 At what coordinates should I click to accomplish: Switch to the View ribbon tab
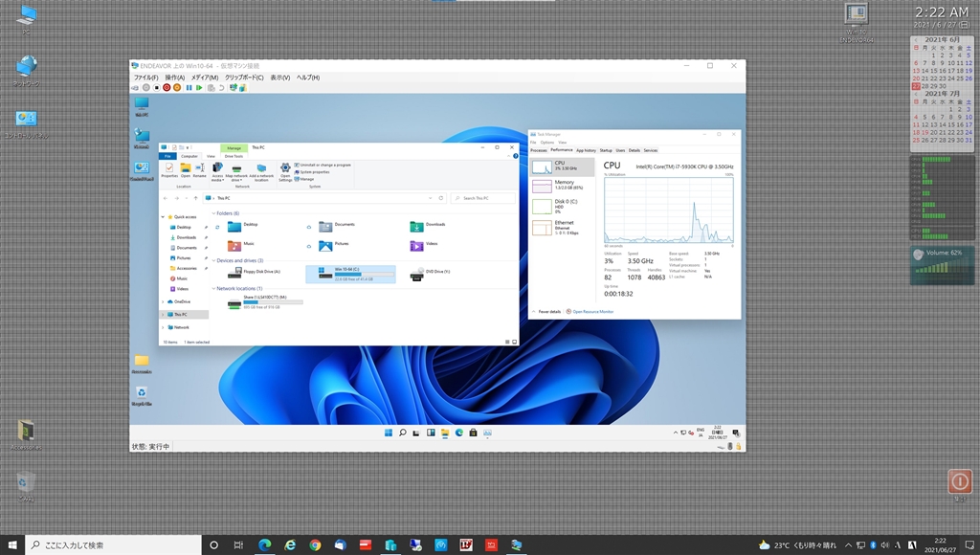click(x=211, y=156)
